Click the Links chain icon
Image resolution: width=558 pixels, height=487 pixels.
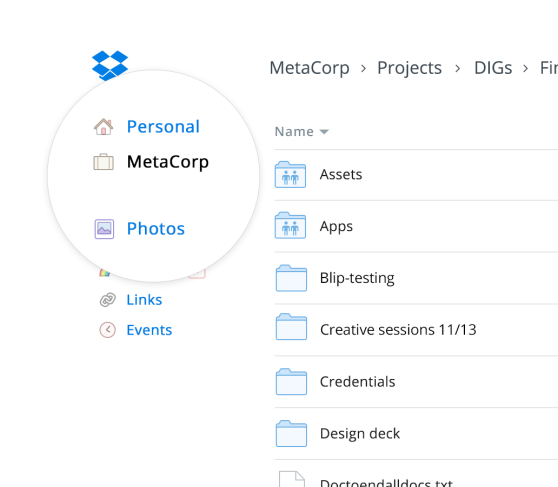coord(107,300)
